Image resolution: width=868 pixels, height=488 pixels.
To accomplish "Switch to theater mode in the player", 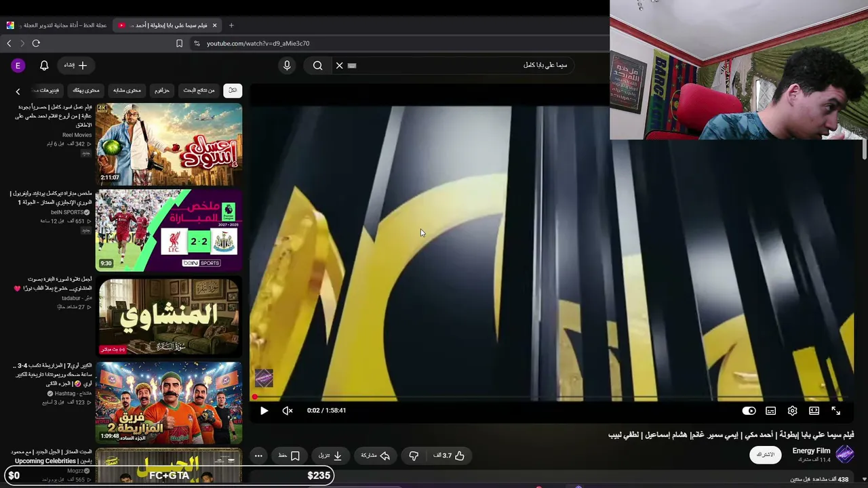I will (814, 411).
